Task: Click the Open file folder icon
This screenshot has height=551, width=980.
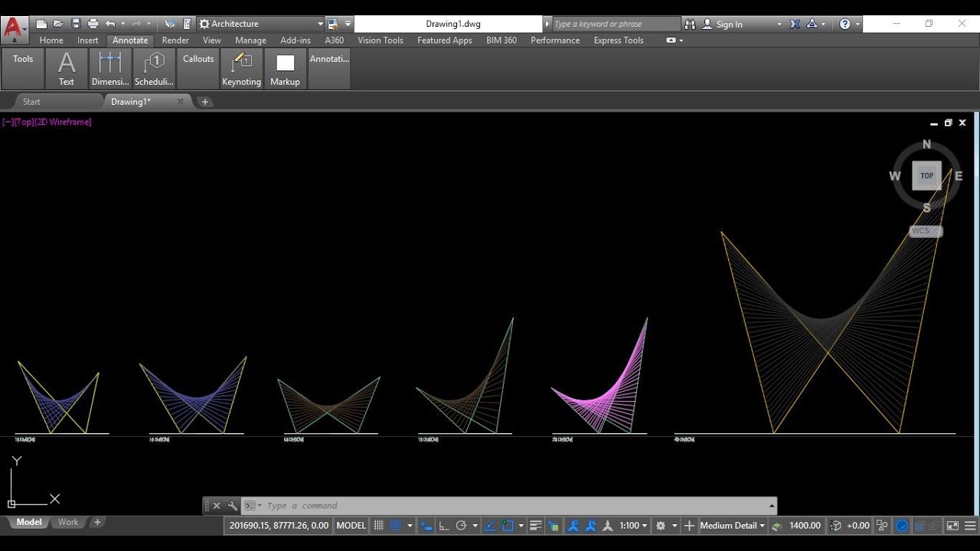Action: (x=58, y=24)
